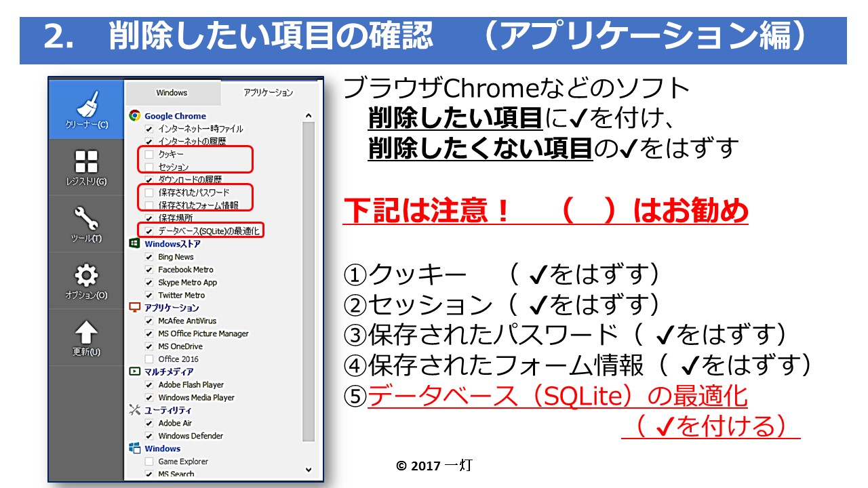Enable 保存されたパスワード checkbox

pyautogui.click(x=149, y=192)
